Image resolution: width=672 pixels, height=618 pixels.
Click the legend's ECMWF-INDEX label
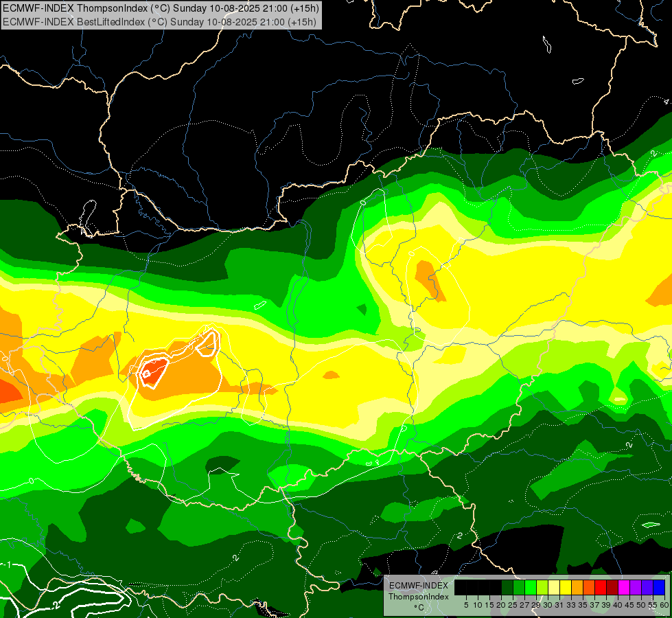pos(419,586)
